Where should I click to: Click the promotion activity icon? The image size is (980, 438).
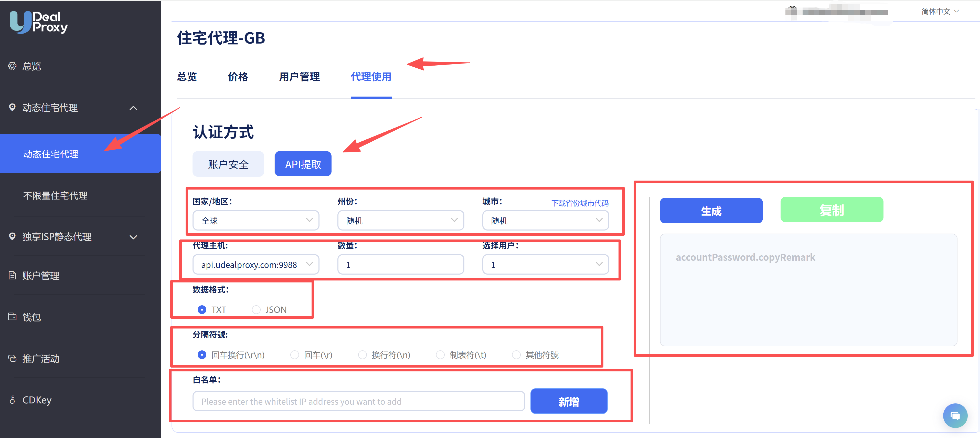[12, 358]
